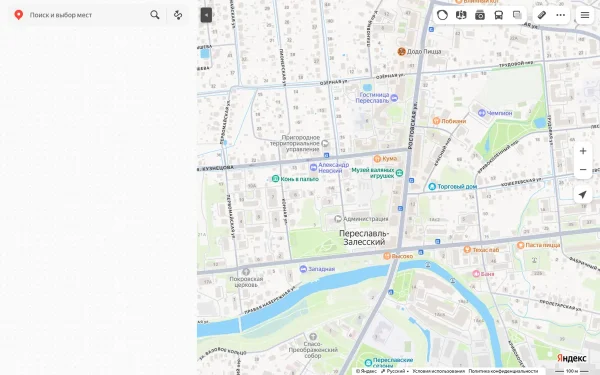This screenshot has width=600, height=375.
Task: Open route builder icon in search bar
Action: coord(178,15)
